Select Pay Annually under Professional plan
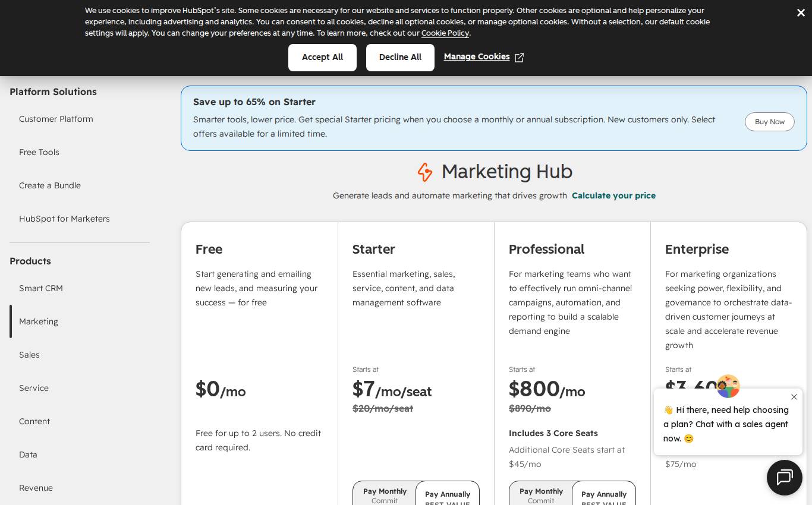This screenshot has width=812, height=505. point(604,494)
